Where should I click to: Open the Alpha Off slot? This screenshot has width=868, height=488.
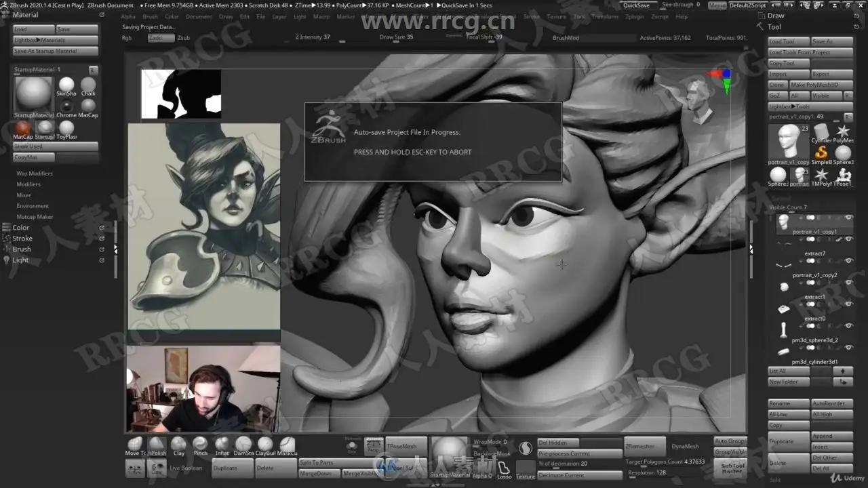(x=482, y=470)
